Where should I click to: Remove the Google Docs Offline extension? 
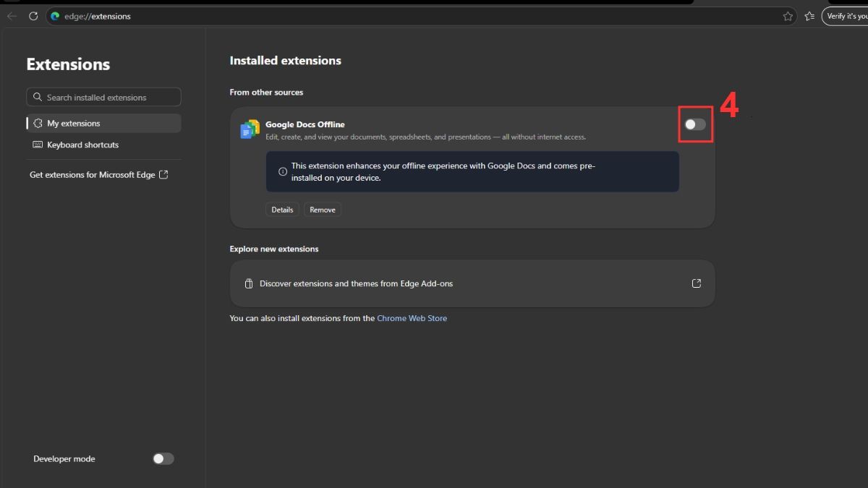click(x=323, y=210)
